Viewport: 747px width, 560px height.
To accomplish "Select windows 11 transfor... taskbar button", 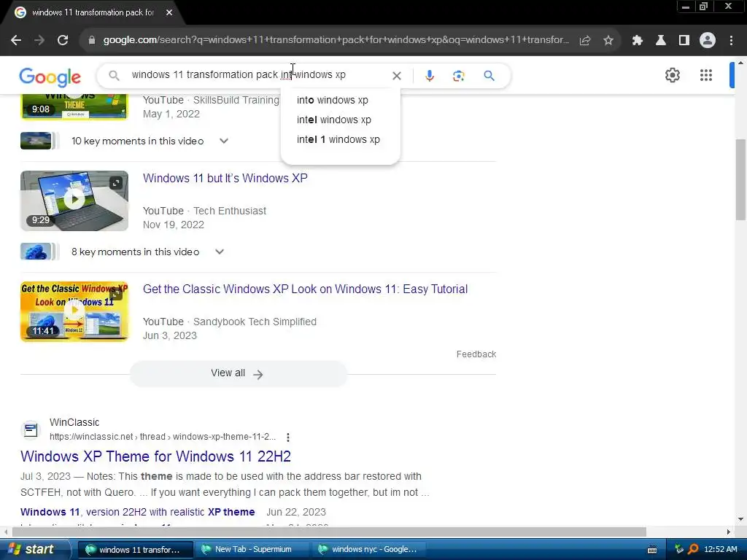I will [x=135, y=550].
